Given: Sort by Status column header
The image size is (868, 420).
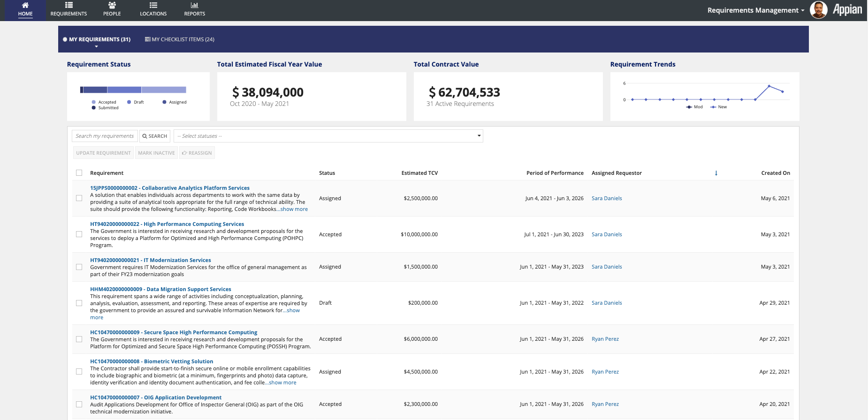Looking at the screenshot, I should point(327,173).
